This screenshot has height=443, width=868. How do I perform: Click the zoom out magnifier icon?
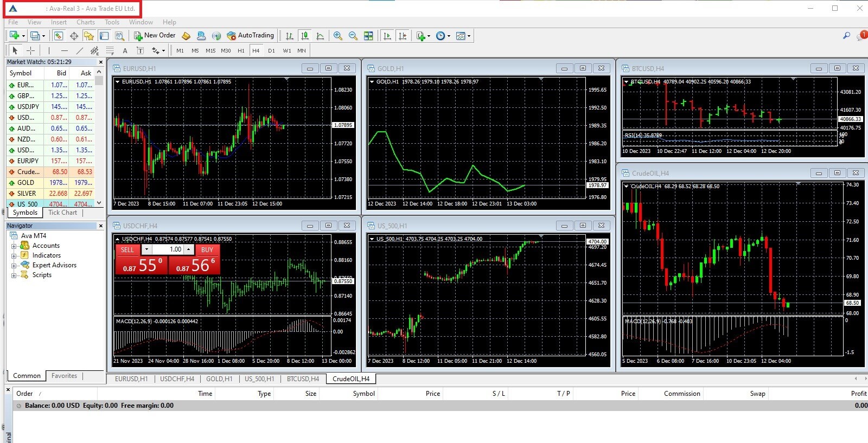point(353,36)
